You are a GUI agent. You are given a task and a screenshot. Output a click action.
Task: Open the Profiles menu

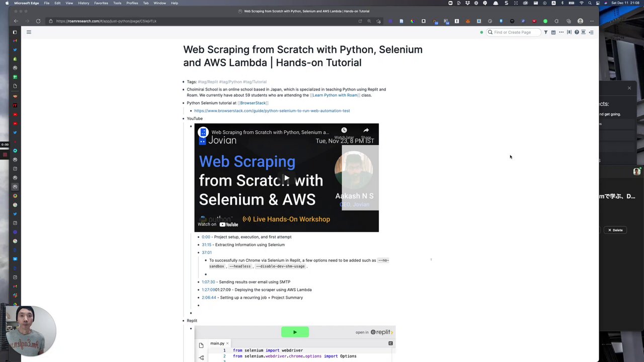tap(132, 3)
